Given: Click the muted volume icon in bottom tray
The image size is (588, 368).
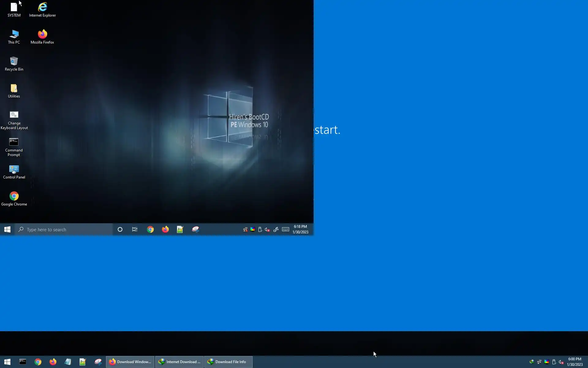Looking at the screenshot, I should [x=561, y=362].
